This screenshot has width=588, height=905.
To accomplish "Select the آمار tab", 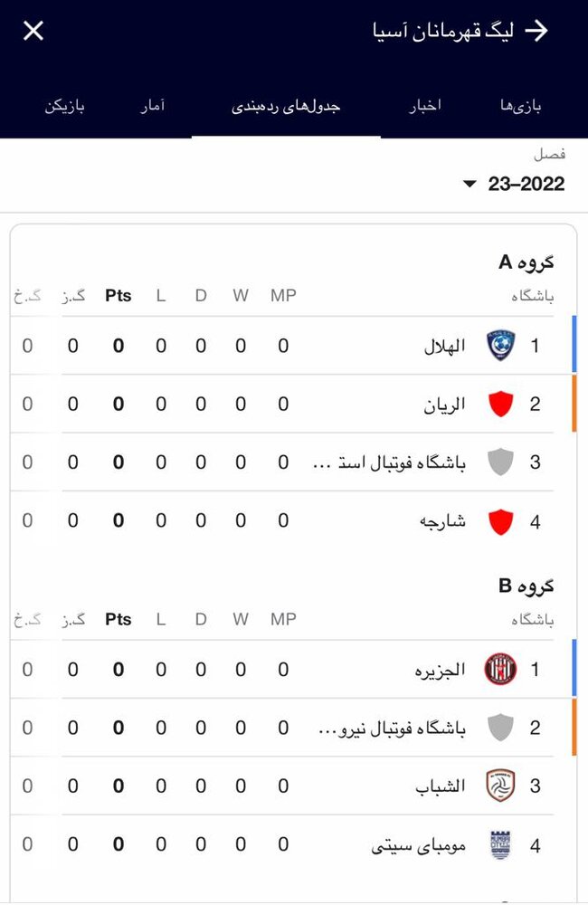I will [x=154, y=104].
